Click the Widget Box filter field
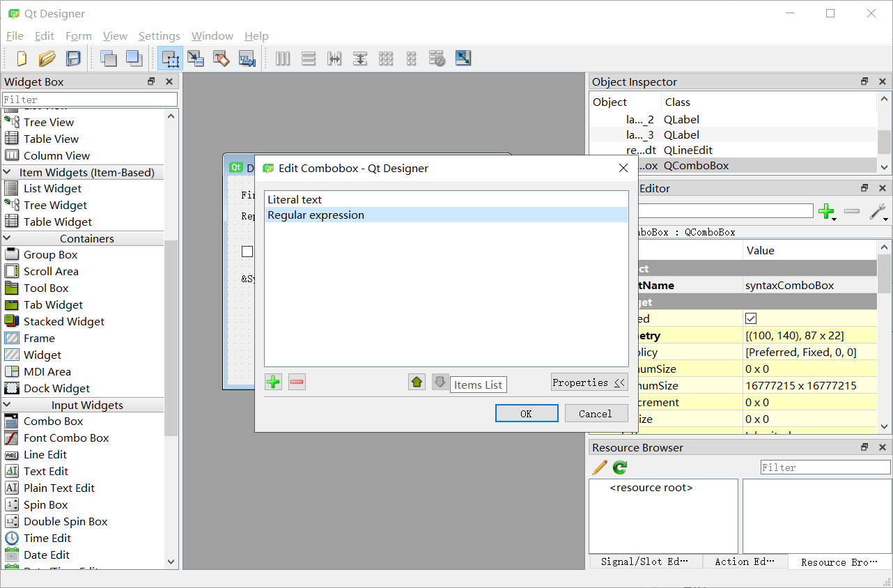Viewport: 893px width, 588px height. (x=90, y=100)
